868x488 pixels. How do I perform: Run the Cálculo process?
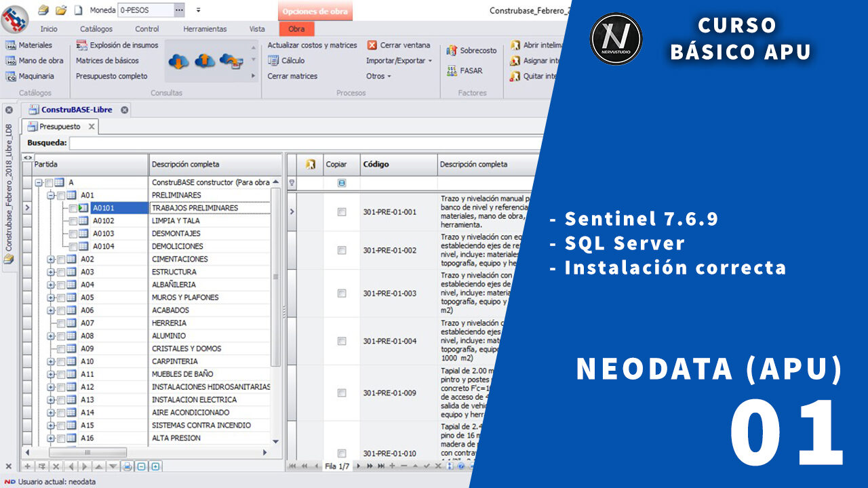point(286,60)
